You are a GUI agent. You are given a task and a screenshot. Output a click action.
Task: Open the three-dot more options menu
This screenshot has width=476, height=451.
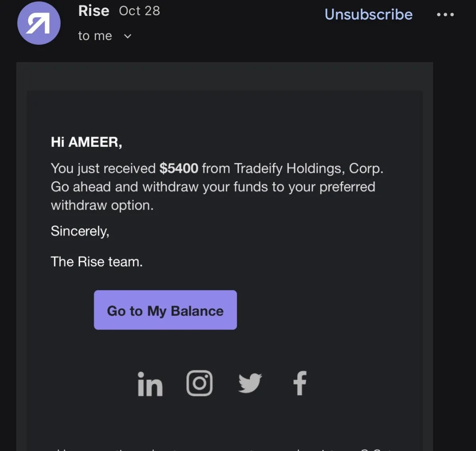(x=445, y=15)
